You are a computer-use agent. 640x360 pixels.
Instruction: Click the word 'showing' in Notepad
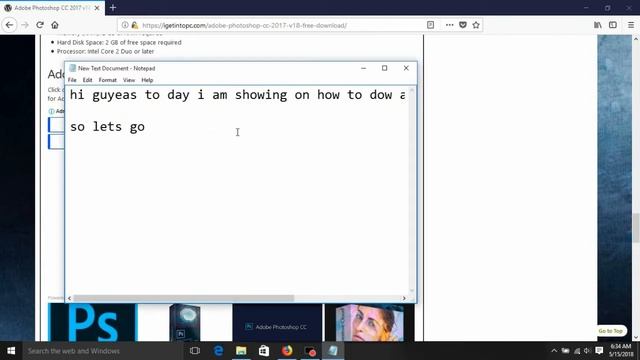261,95
